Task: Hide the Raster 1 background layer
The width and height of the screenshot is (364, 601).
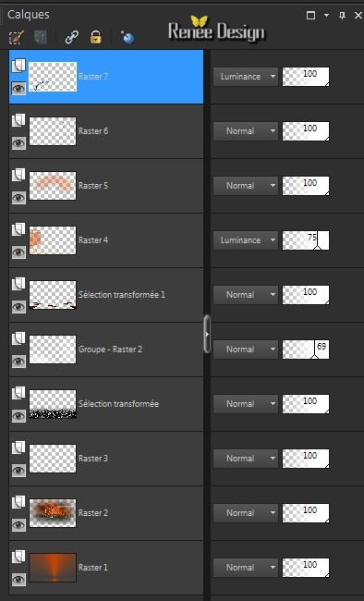Action: pyautogui.click(x=18, y=580)
